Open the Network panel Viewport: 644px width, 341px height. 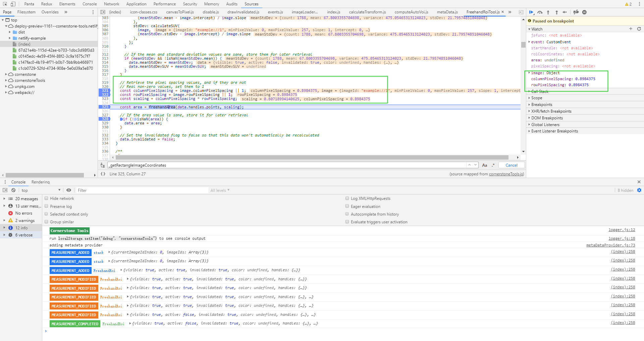[111, 4]
